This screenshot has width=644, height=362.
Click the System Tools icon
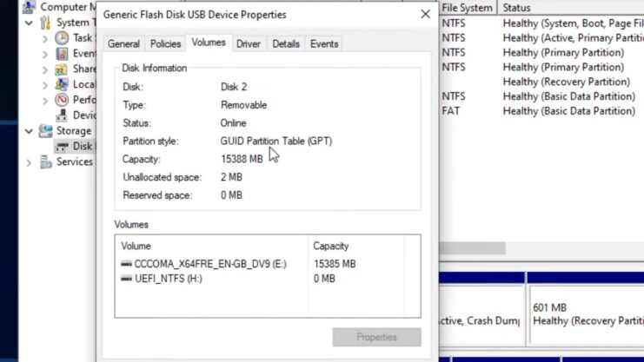coord(45,23)
